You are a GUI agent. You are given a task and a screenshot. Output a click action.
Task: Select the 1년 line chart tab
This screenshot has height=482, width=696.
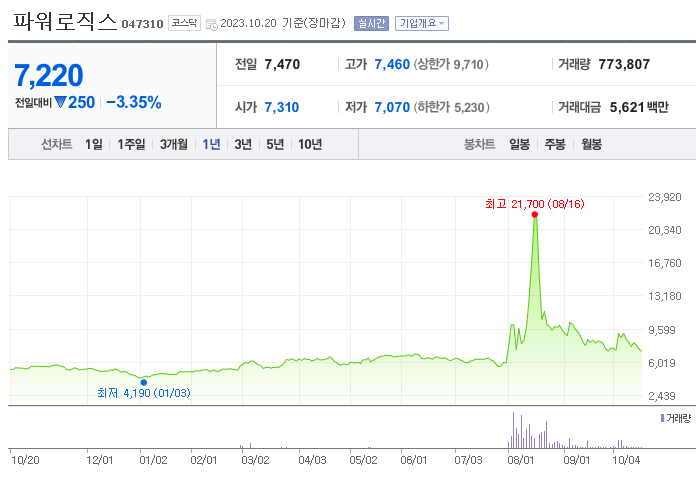[x=211, y=144]
